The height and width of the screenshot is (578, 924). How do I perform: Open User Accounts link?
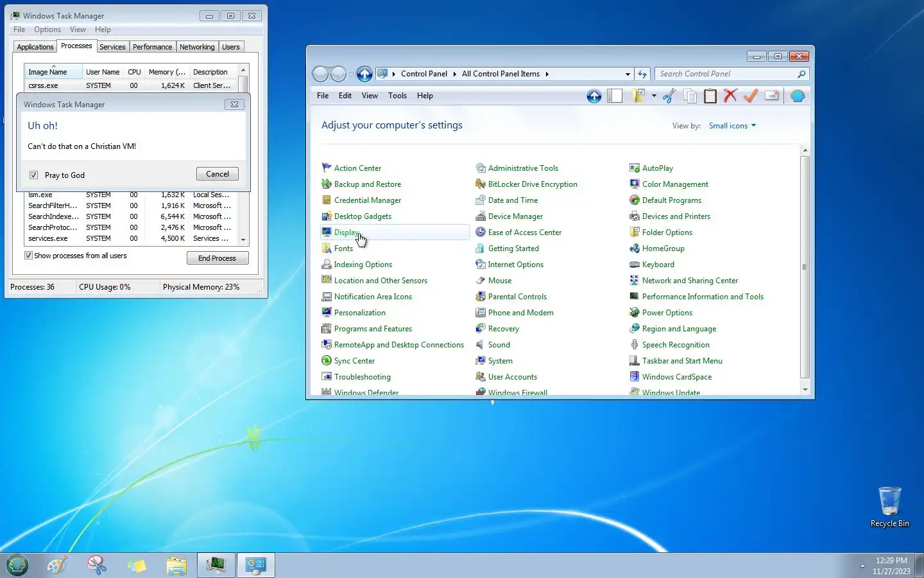[x=512, y=377]
